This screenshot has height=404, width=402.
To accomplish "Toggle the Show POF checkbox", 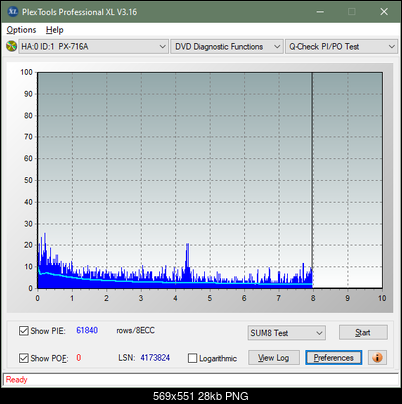I will tap(24, 358).
